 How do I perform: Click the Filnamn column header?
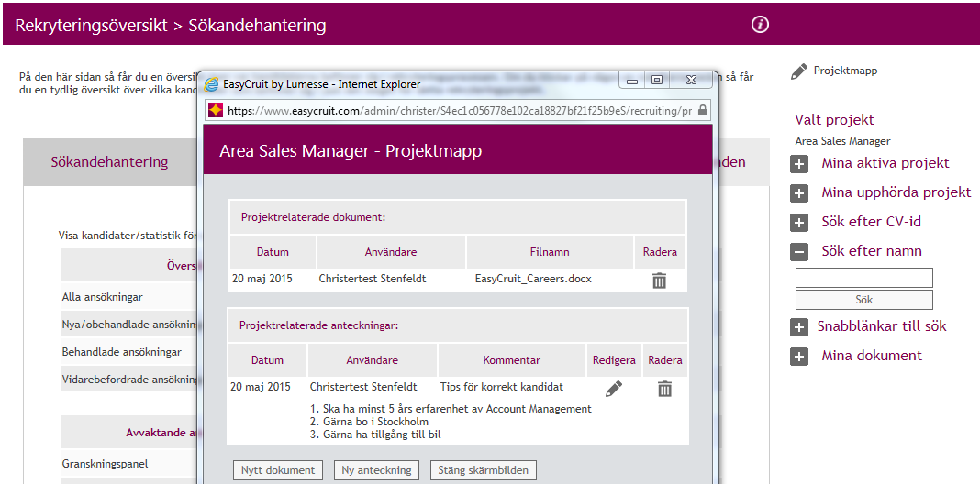[550, 252]
